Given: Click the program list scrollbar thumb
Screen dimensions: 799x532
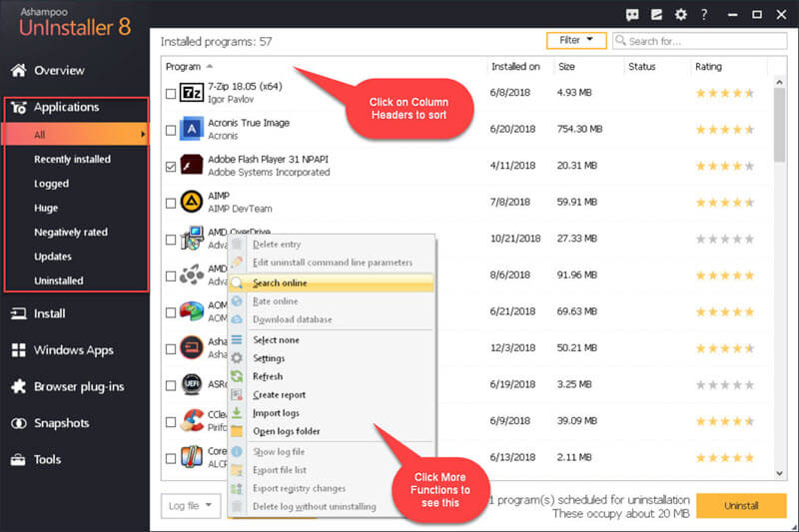Looking at the screenshot, I should pyautogui.click(x=779, y=125).
